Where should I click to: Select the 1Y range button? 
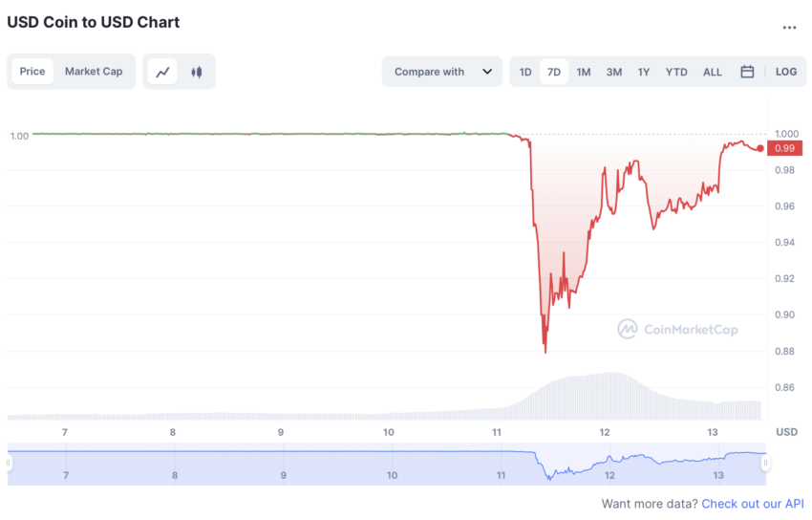click(643, 72)
